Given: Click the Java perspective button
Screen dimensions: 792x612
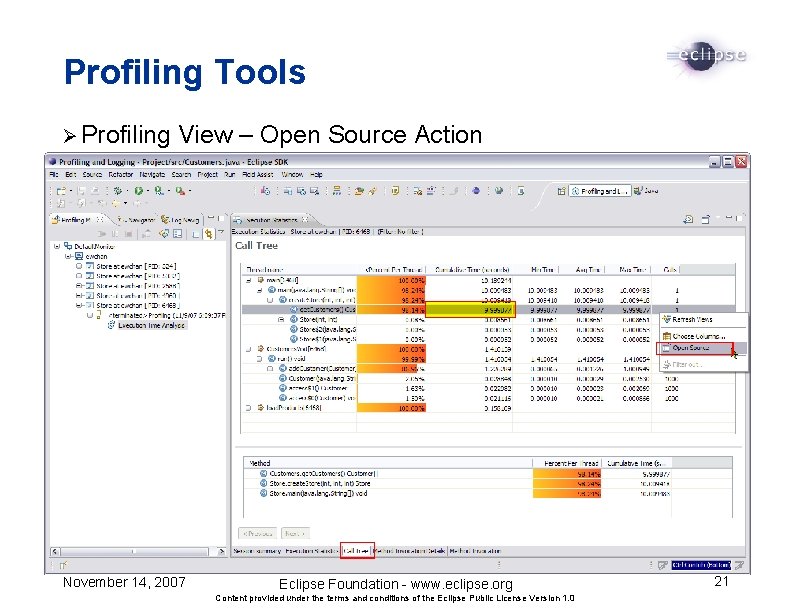Looking at the screenshot, I should [647, 191].
